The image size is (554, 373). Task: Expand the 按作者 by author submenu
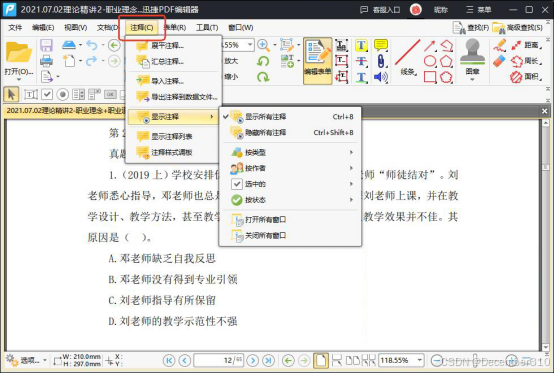[x=289, y=168]
